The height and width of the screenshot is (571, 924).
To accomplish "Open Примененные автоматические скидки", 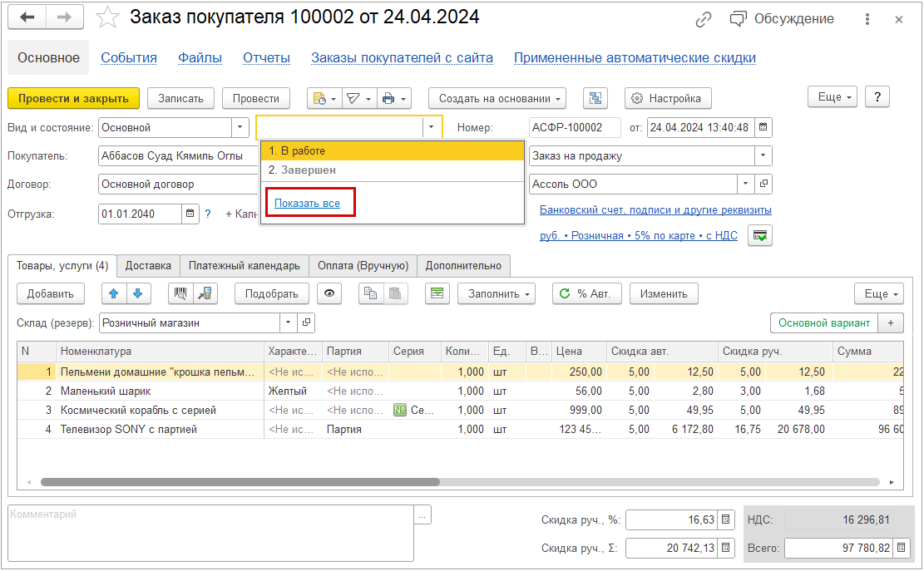I will pyautogui.click(x=635, y=57).
